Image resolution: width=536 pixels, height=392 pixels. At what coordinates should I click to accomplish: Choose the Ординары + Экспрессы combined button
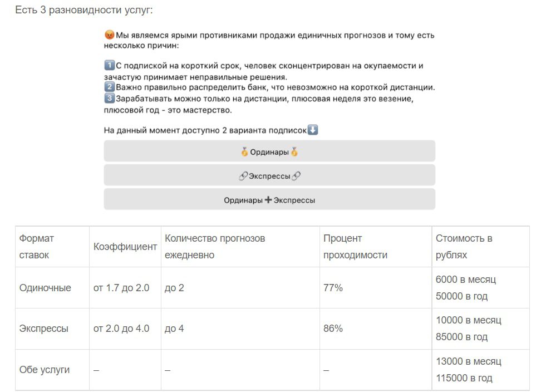(x=269, y=199)
